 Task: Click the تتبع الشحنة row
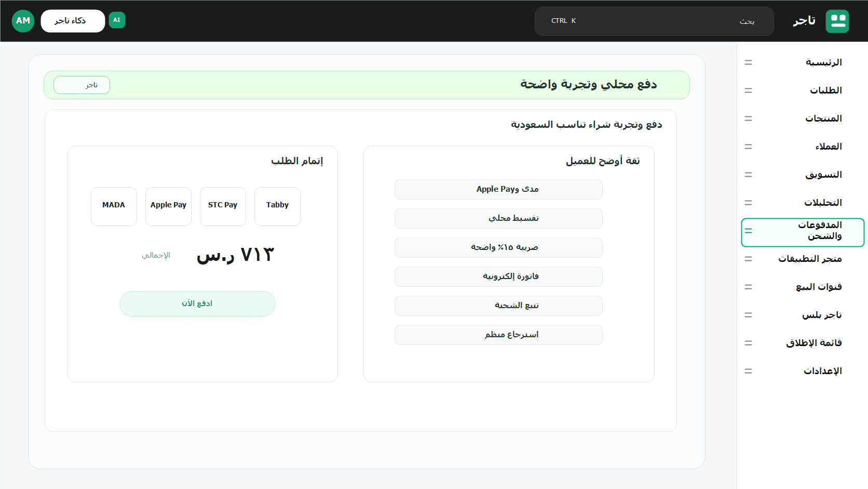click(498, 306)
